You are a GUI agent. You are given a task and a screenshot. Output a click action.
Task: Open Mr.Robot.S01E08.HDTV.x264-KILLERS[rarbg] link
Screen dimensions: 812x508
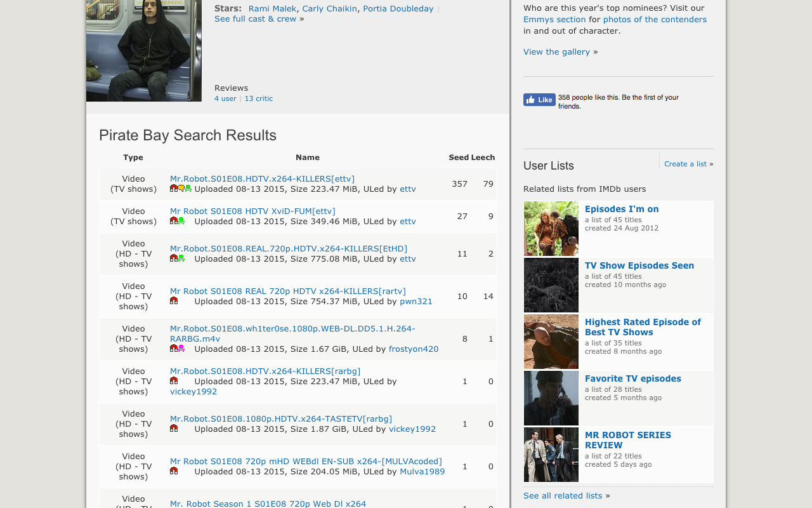(x=265, y=371)
